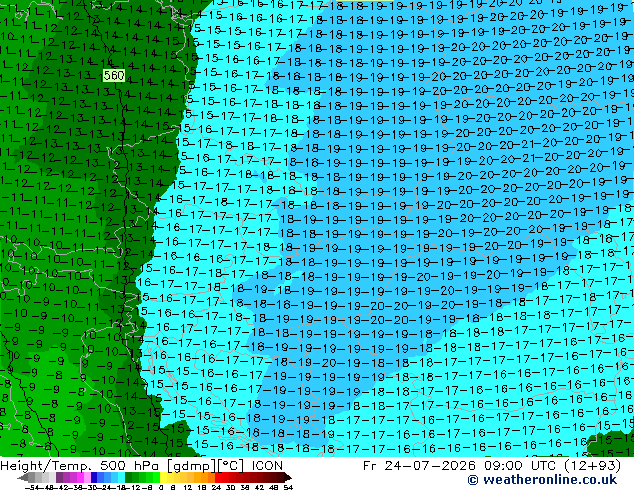Click the yellow swatch above 0 in the legend
This screenshot has height=490, width=634.
(163, 477)
